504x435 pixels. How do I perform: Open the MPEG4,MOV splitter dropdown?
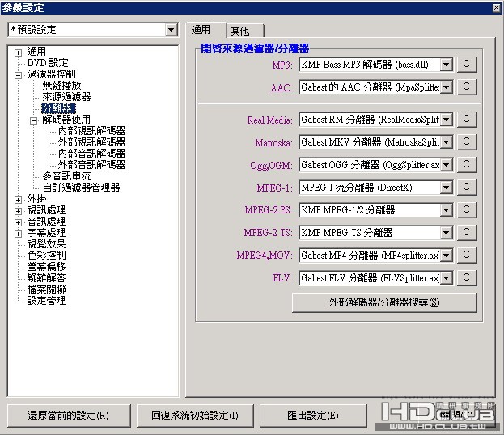446,256
